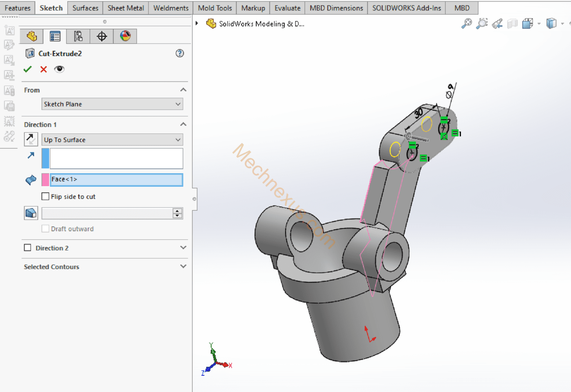
Task: Open the Evaluate tab
Action: click(x=287, y=8)
